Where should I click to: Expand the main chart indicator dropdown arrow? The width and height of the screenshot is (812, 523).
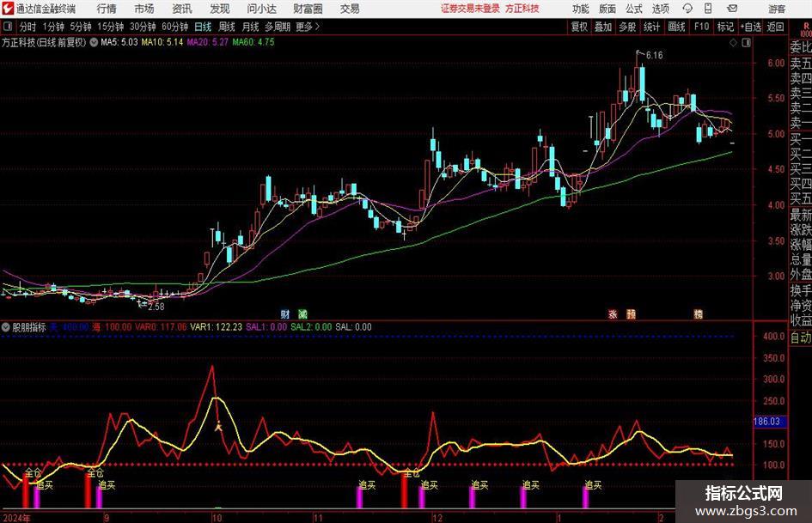pos(94,42)
